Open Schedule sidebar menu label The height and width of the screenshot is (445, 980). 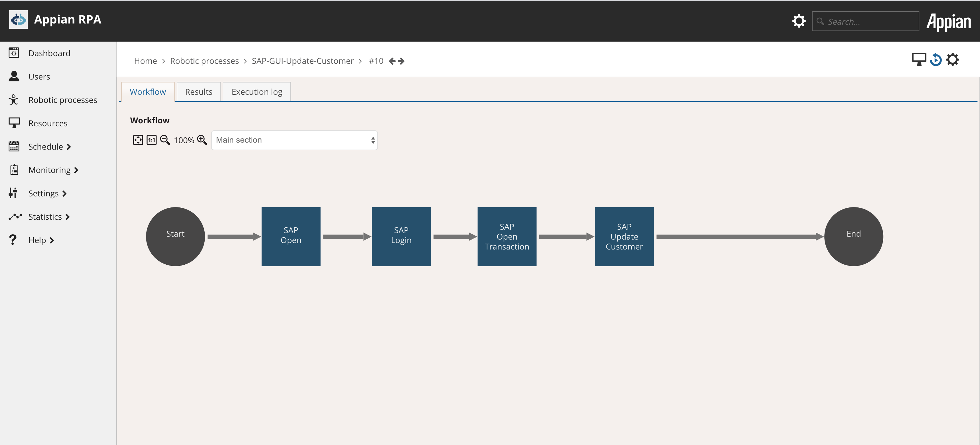click(46, 147)
